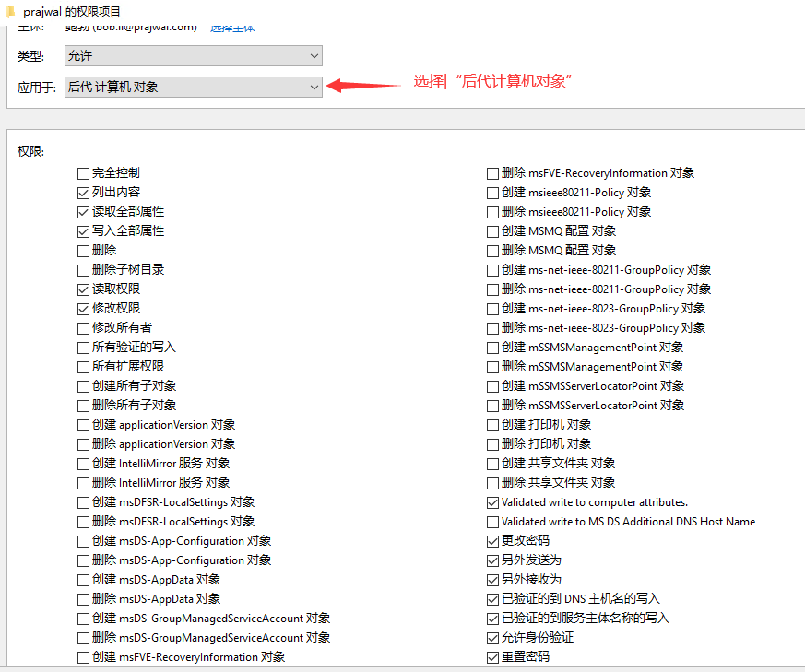The image size is (805, 672).
Task: Uncheck the 另外发送为 checkbox
Action: point(492,560)
